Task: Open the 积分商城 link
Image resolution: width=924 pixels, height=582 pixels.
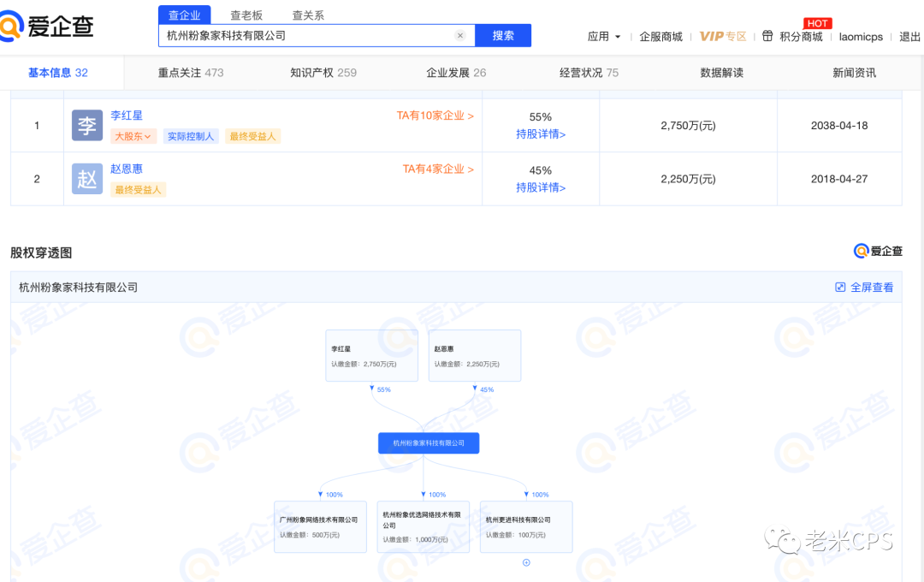Action: 801,37
